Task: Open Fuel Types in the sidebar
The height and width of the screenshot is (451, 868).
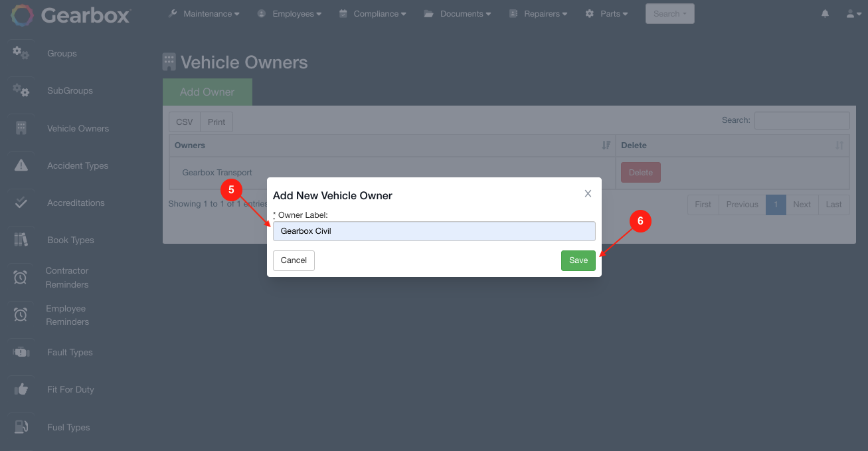Action: coord(68,427)
